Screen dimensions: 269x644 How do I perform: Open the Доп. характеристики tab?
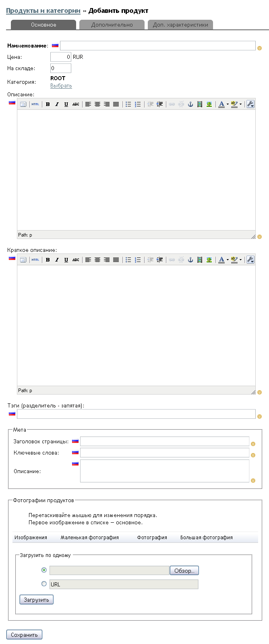click(x=180, y=25)
